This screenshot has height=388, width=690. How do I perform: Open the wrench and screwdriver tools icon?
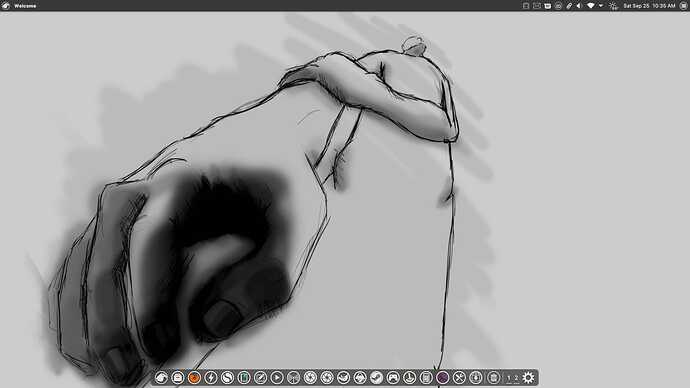[459, 377]
